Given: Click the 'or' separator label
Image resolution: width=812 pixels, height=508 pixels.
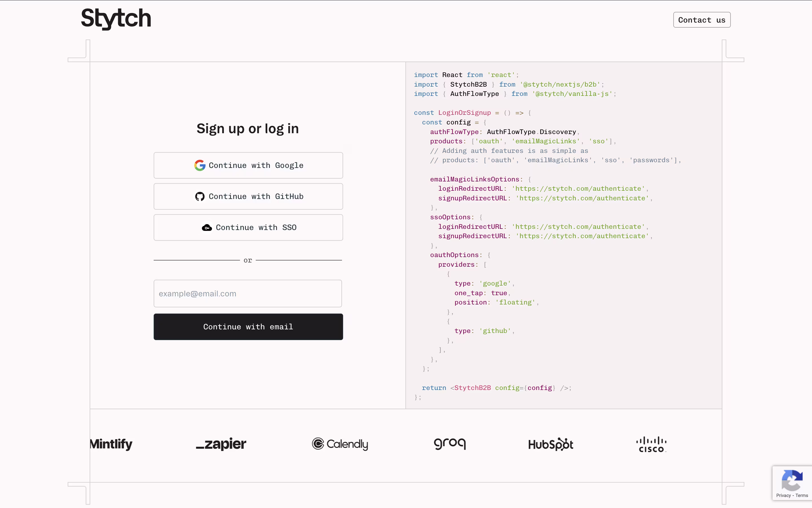Looking at the screenshot, I should click(248, 260).
